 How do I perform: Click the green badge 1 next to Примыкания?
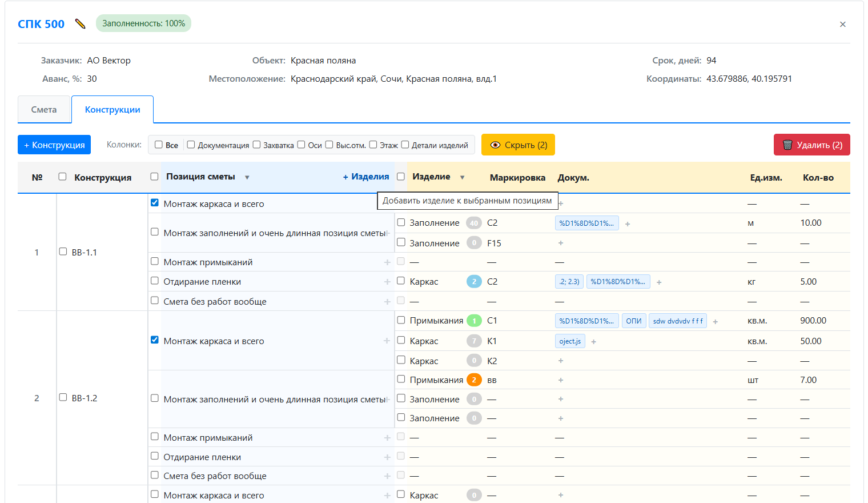coord(474,321)
